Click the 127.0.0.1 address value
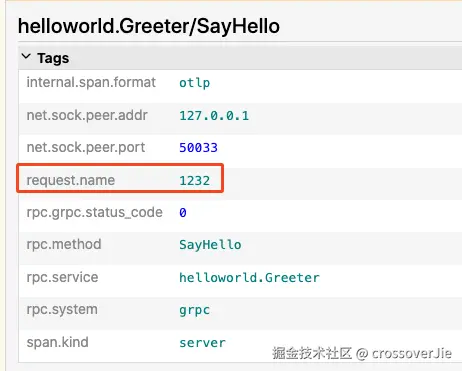Viewport: 462px width, 371px height. (214, 116)
